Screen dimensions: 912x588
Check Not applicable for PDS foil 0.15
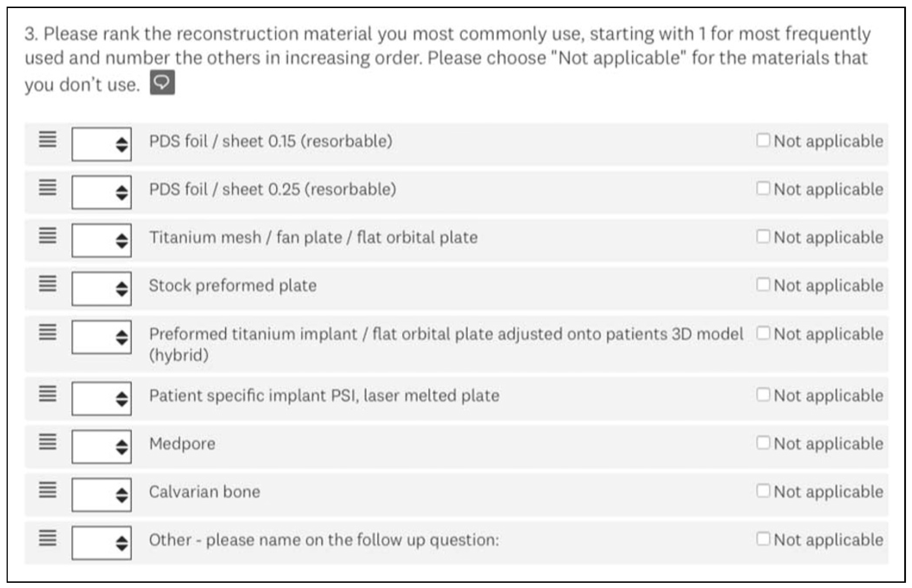click(x=763, y=140)
